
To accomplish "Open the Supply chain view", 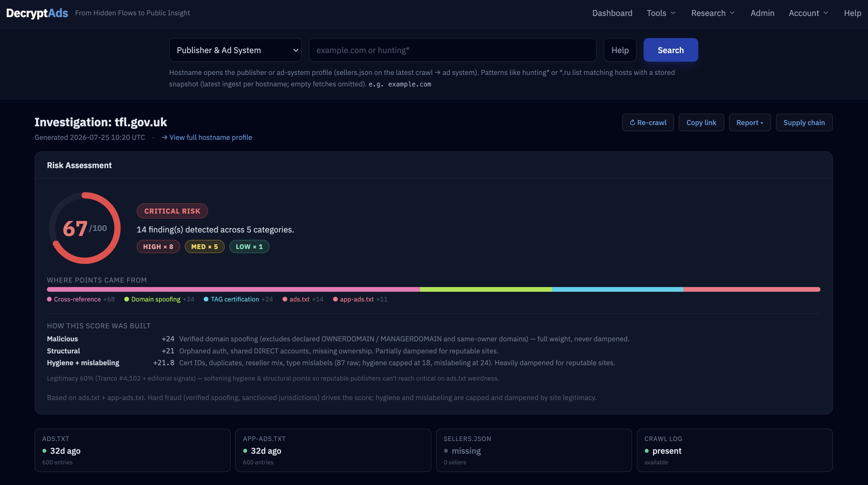I will pyautogui.click(x=804, y=122).
